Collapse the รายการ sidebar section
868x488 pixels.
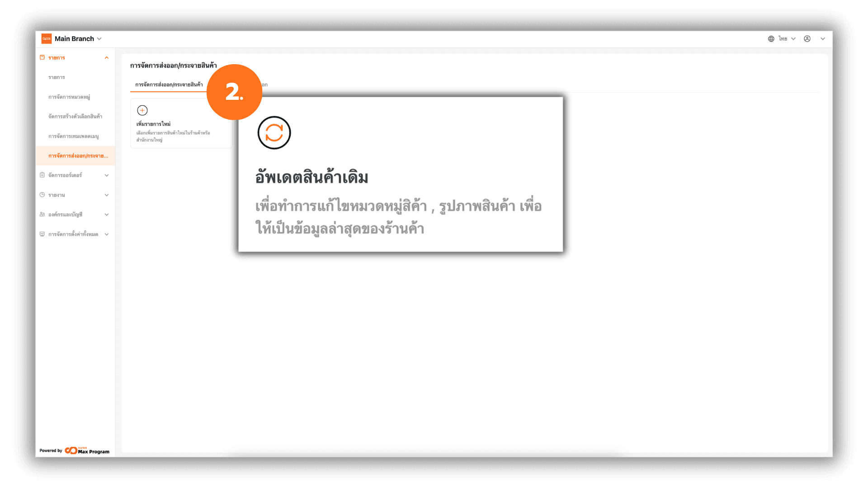click(x=107, y=58)
